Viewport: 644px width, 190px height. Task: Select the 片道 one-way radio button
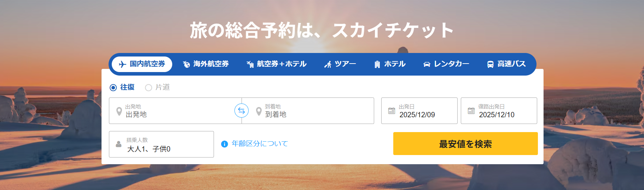point(149,88)
